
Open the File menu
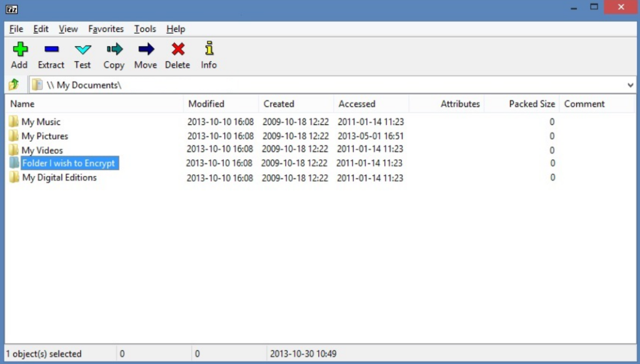(x=16, y=29)
